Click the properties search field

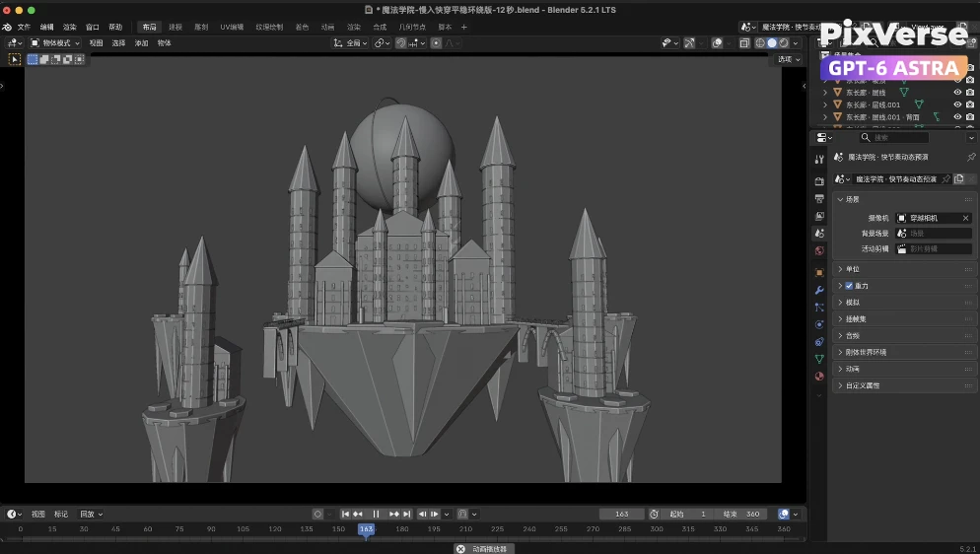(893, 137)
